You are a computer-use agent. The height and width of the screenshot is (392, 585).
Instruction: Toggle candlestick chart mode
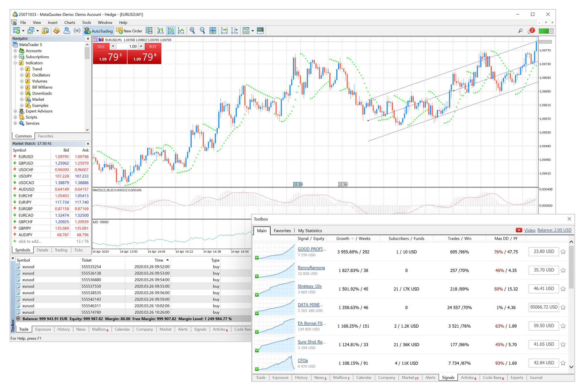[171, 30]
